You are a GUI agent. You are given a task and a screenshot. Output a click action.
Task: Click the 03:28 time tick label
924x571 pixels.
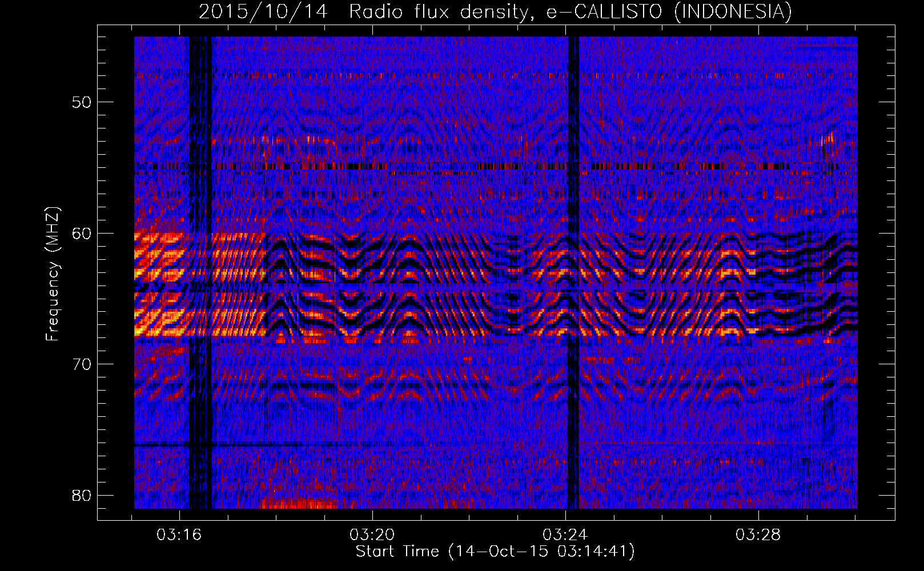[x=758, y=535]
